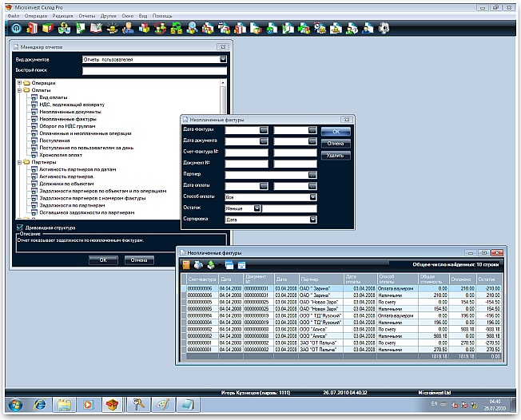Open the Paint palette icon on taskbar
The height and width of the screenshot is (420, 521).
point(163,405)
